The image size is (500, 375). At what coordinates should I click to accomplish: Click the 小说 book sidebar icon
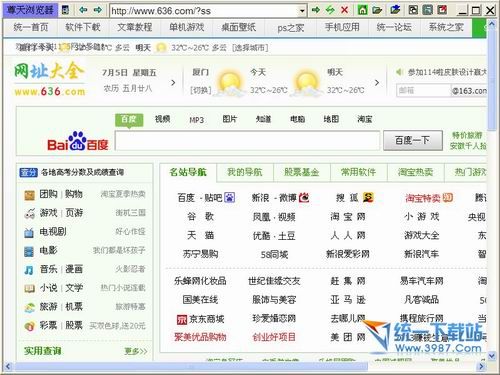[x=29, y=288]
